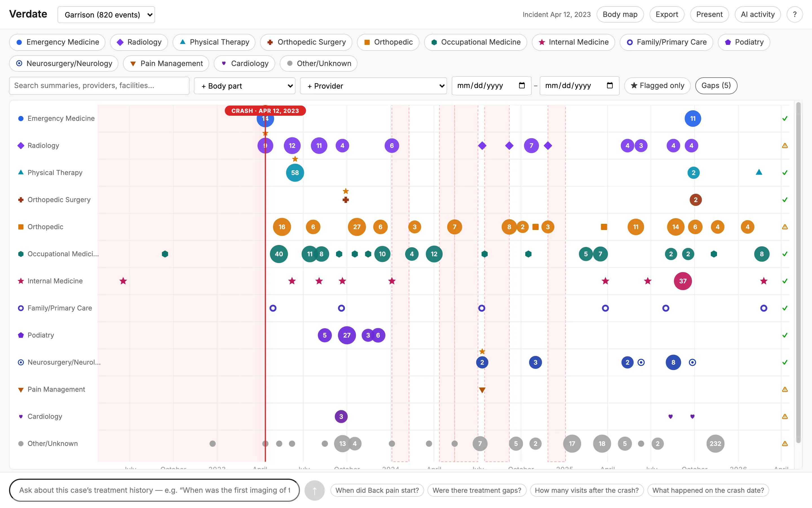Click the Physical Therapy triangle event in 2026

(759, 172)
